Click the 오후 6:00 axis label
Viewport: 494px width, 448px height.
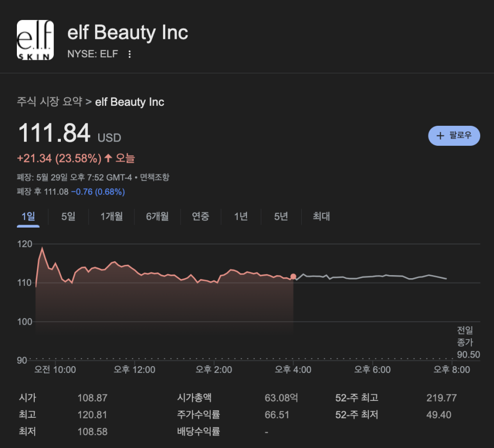(372, 370)
